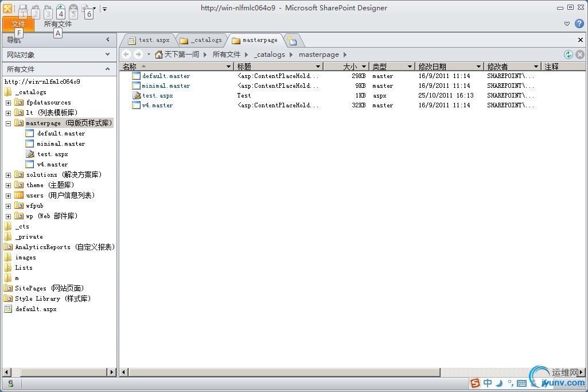The width and height of the screenshot is (588, 392).
Task: Select the _cts folder icon
Action: 8,226
